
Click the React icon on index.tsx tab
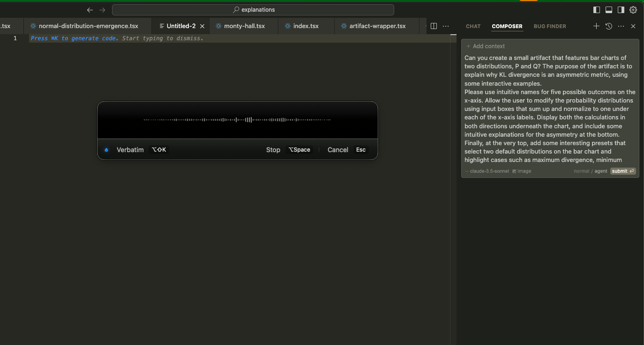[x=288, y=26]
